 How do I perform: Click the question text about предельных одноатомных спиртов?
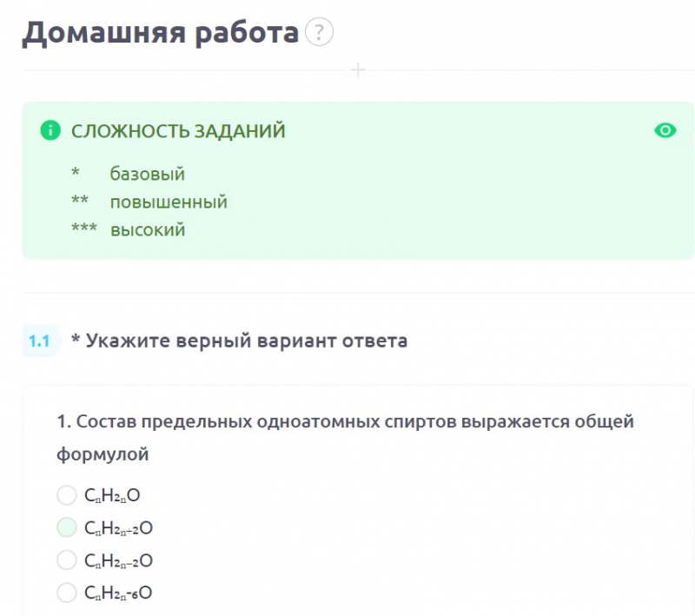click(x=345, y=437)
